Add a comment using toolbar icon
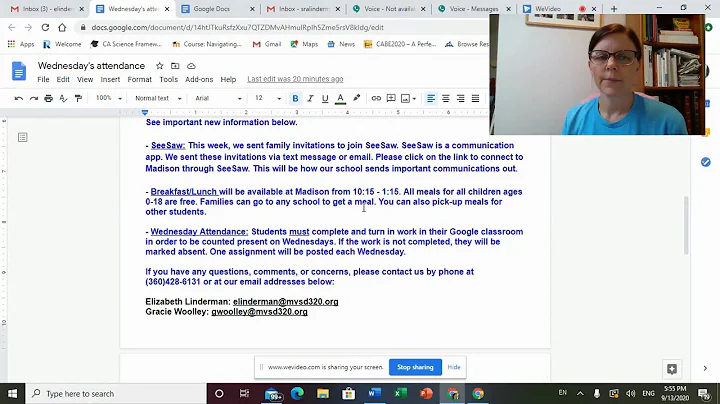The width and height of the screenshot is (720, 404). [391, 98]
